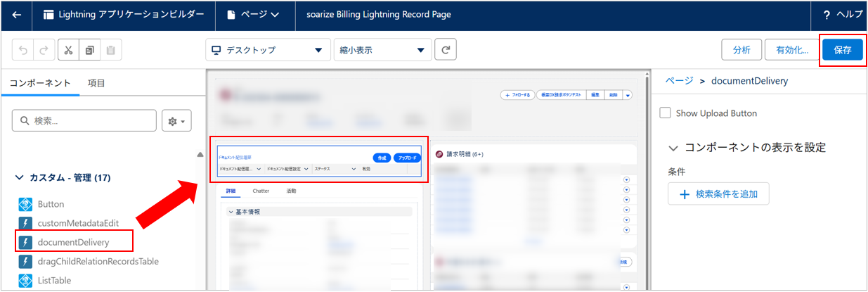Viewport: 868px width, 292px height.
Task: Click the back arrow icon
Action: pos(17,15)
